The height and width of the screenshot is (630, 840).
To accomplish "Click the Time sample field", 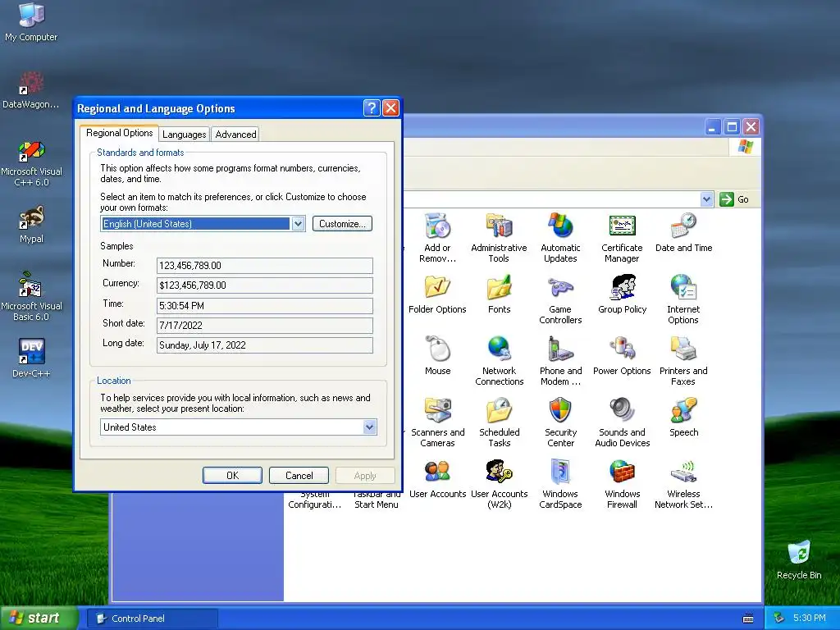I will [265, 305].
